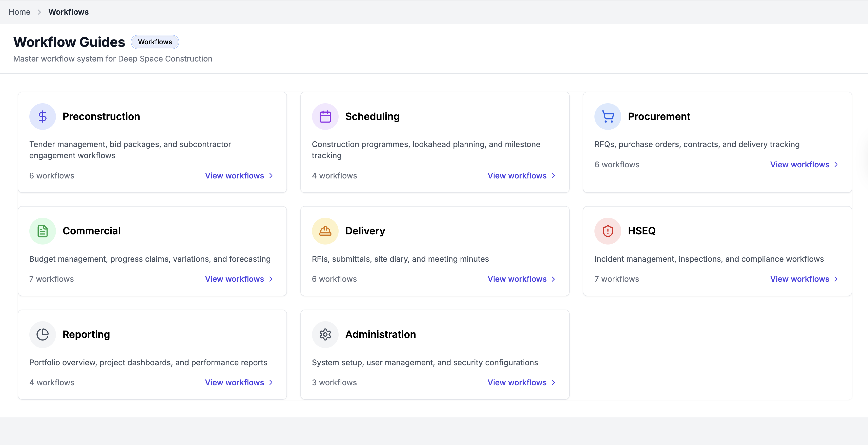
Task: Click chevron arrow beside Commercial View workflows
Action: tap(271, 279)
